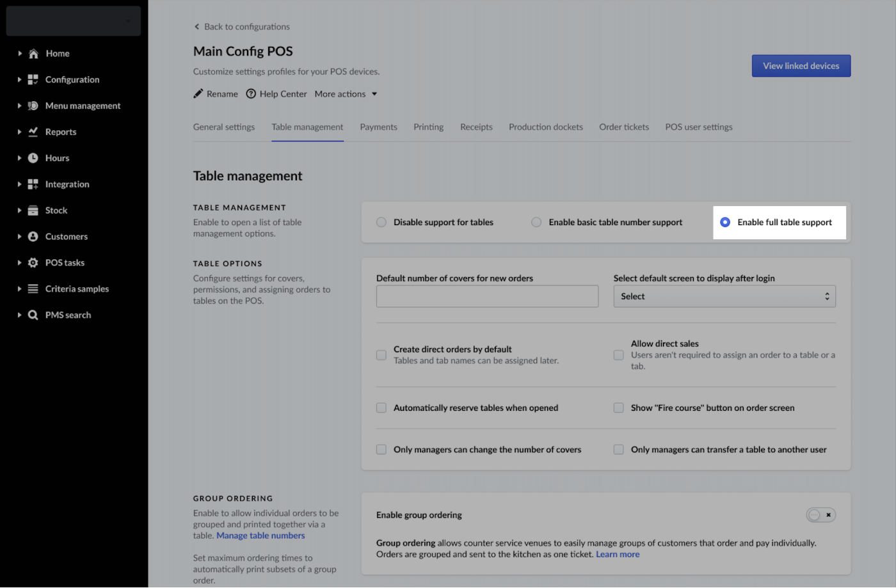Open the Manage table numbers link
The height and width of the screenshot is (588, 896).
point(260,536)
